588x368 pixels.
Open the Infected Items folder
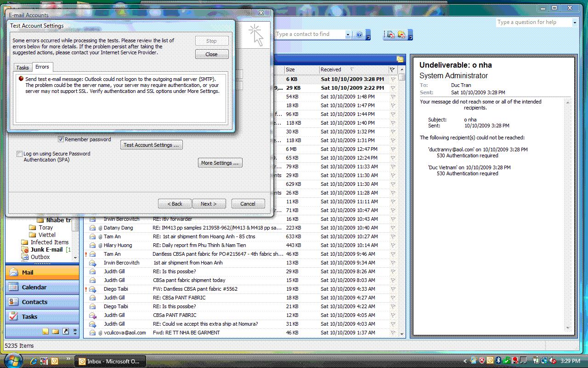50,242
